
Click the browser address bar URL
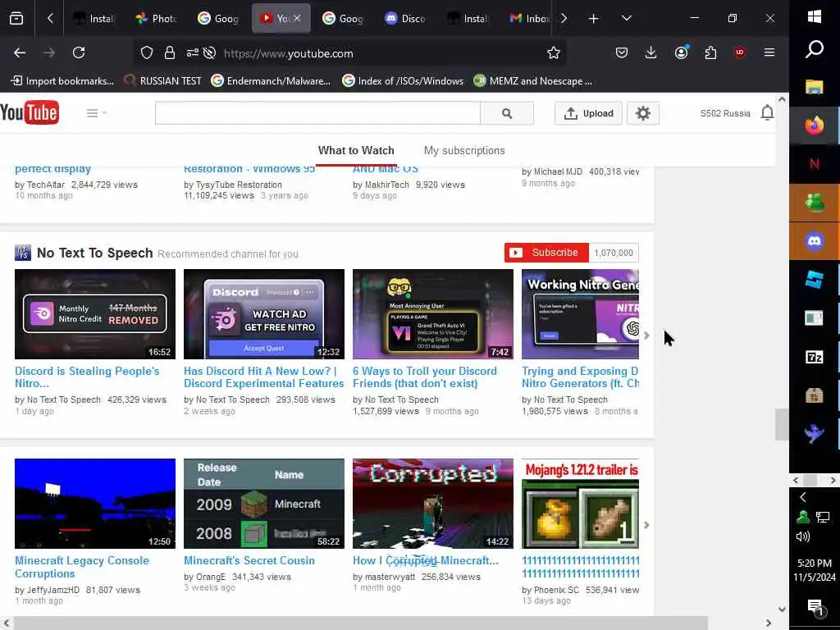[288, 53]
